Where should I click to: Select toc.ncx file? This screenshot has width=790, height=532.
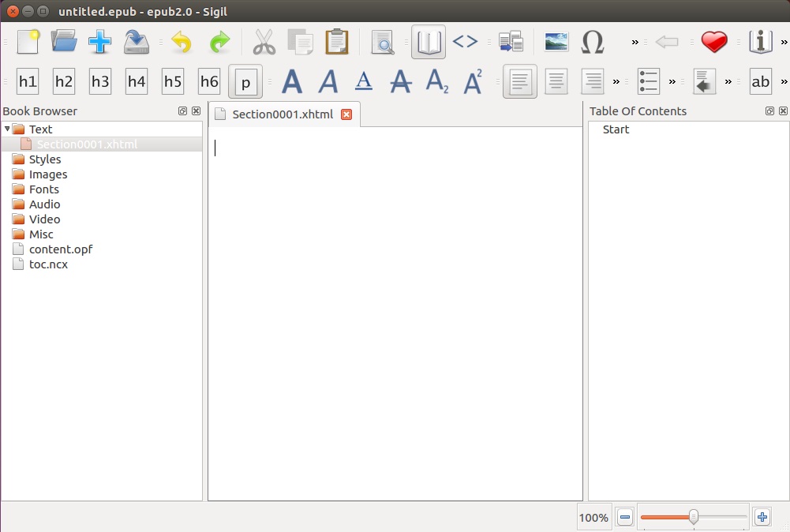tap(48, 264)
